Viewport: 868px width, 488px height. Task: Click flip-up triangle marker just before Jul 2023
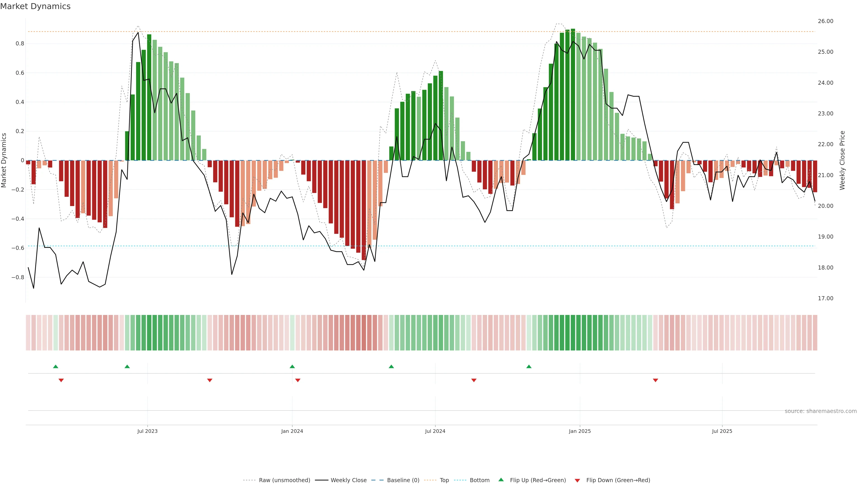click(127, 366)
